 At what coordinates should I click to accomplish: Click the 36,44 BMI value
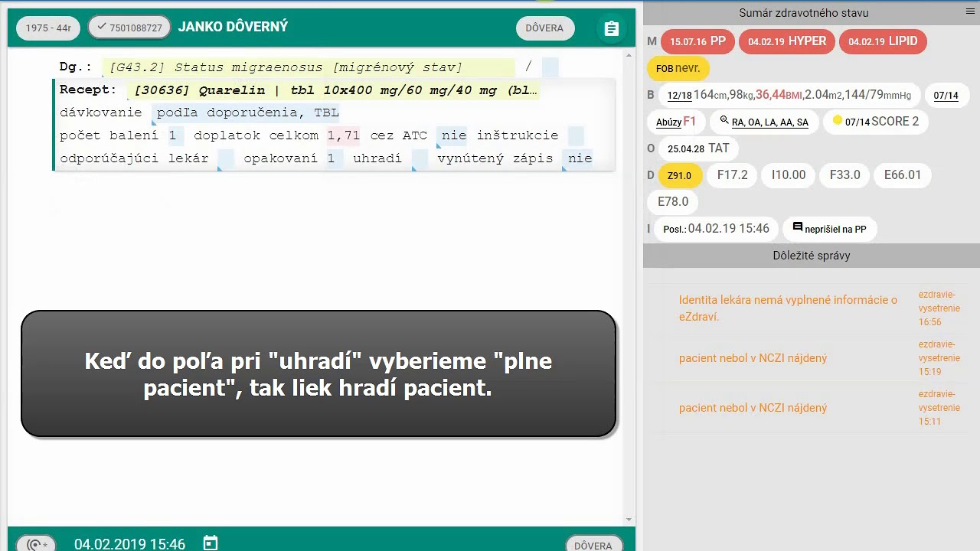click(779, 96)
